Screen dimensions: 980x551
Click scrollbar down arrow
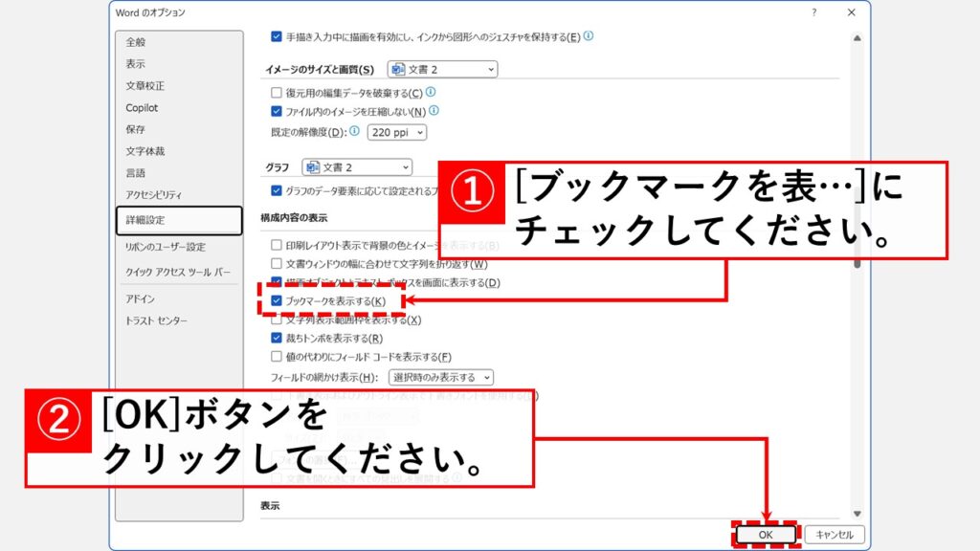(857, 514)
